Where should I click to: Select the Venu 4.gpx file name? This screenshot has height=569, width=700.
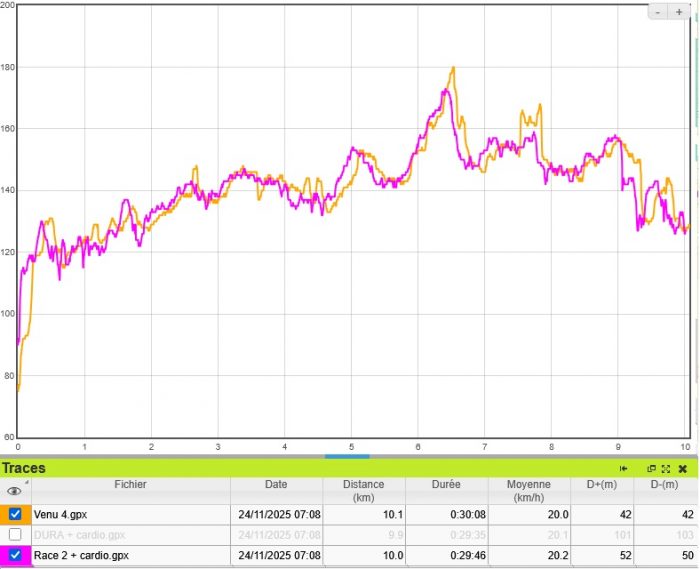pos(60,514)
